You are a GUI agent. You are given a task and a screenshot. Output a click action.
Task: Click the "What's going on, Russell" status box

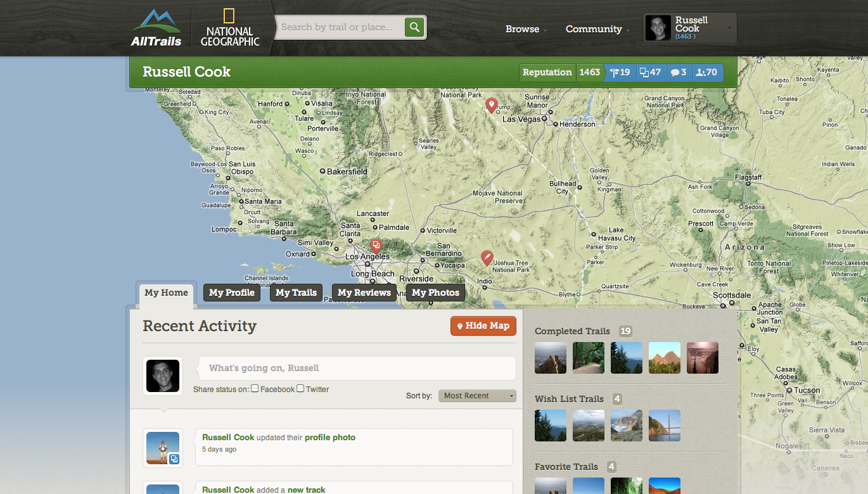[357, 368]
